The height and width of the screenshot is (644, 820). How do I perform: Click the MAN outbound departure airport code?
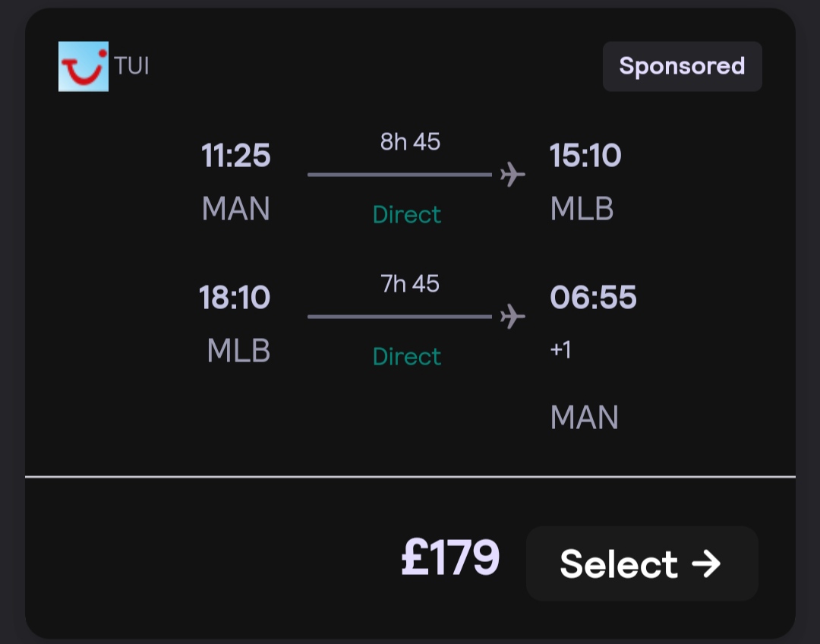pos(236,209)
